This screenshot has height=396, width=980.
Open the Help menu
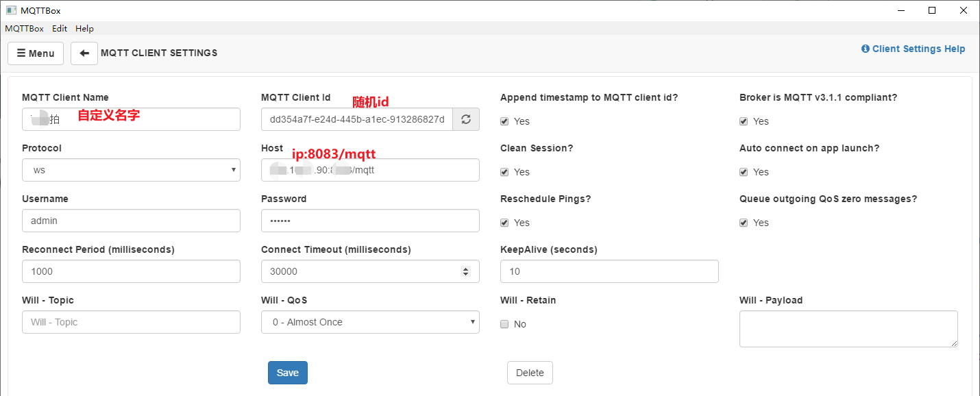84,28
